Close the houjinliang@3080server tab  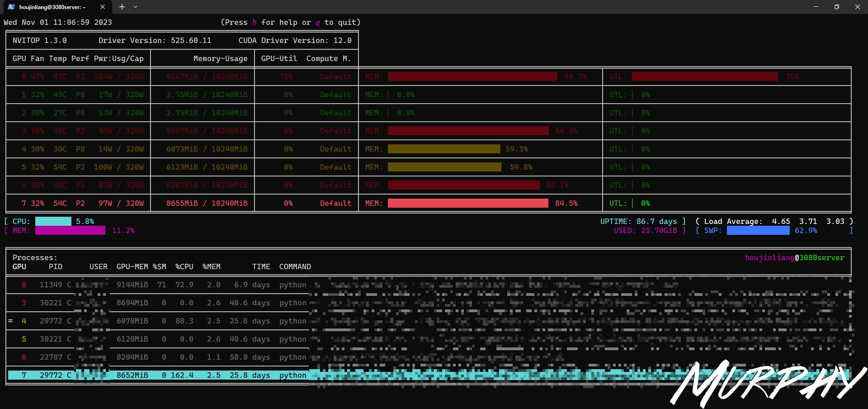click(x=103, y=7)
